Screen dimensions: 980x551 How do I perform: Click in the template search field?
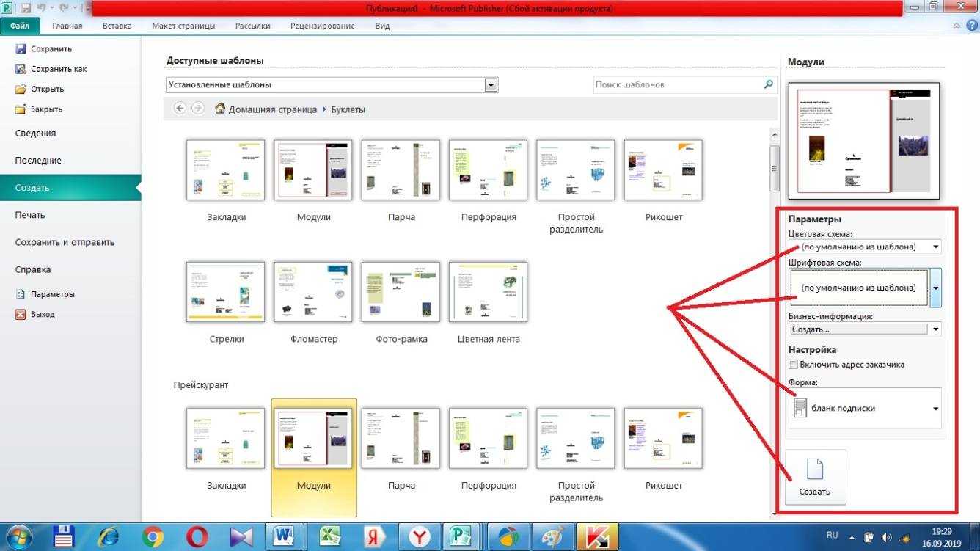pyautogui.click(x=675, y=85)
